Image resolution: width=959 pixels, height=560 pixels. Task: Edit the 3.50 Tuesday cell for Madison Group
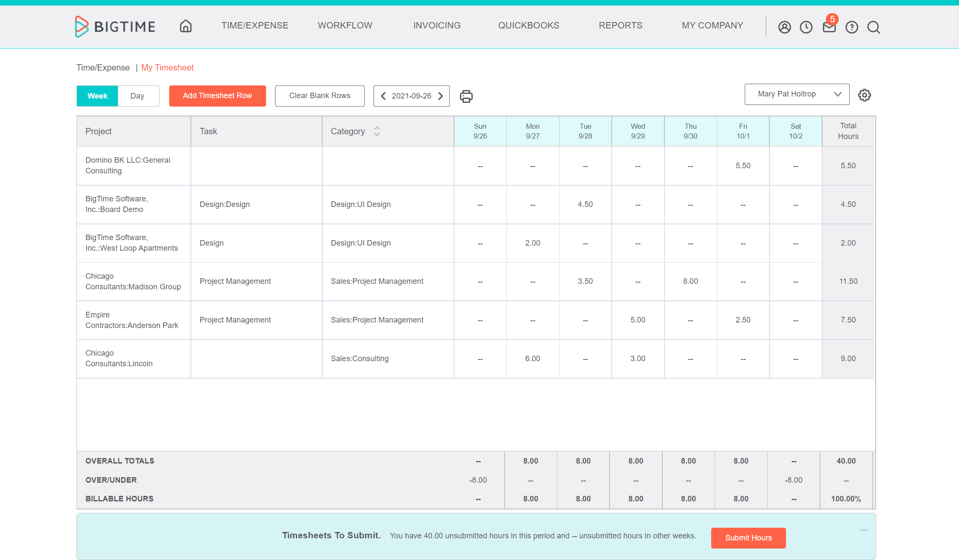coord(585,281)
